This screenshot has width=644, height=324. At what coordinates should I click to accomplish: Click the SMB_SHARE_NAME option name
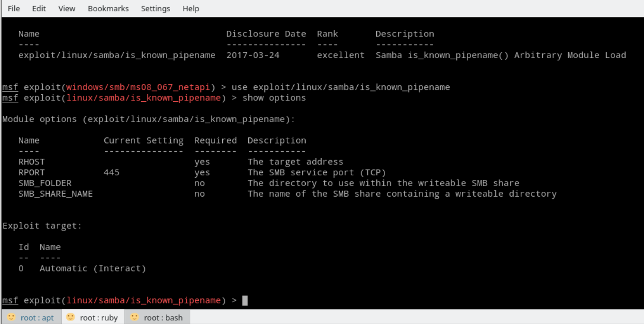(x=55, y=194)
